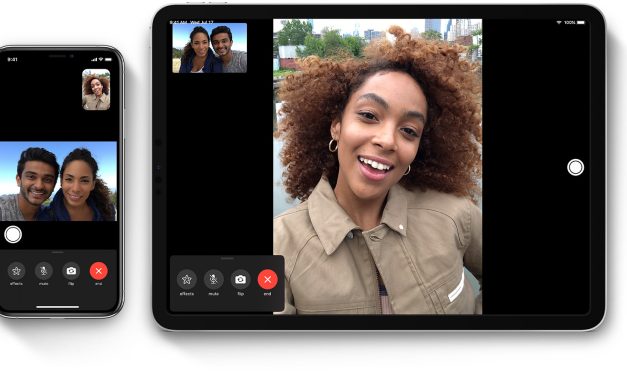Open effects on the iPhone FaceTime call

tap(16, 271)
